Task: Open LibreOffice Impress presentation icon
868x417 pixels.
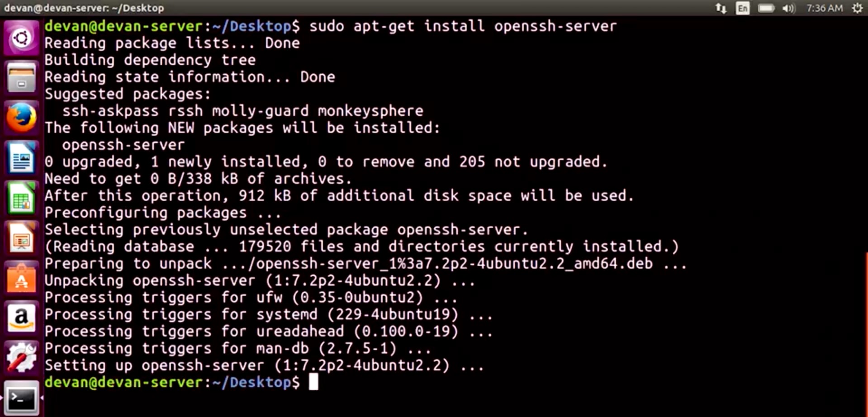Action: point(21,238)
